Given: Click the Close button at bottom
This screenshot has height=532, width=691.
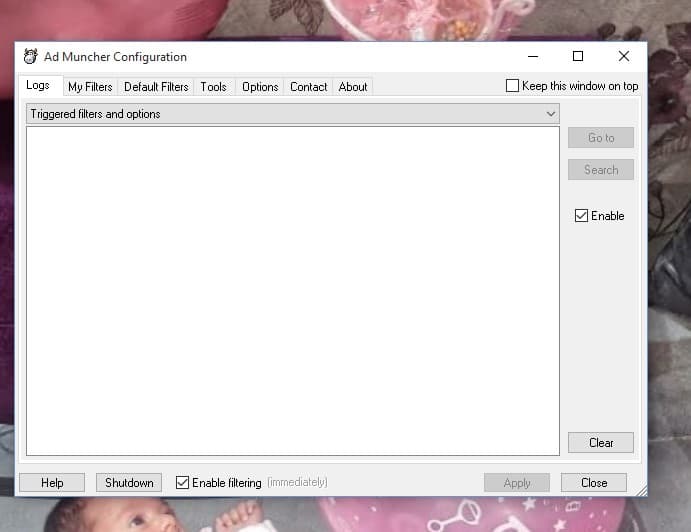Looking at the screenshot, I should point(594,483).
